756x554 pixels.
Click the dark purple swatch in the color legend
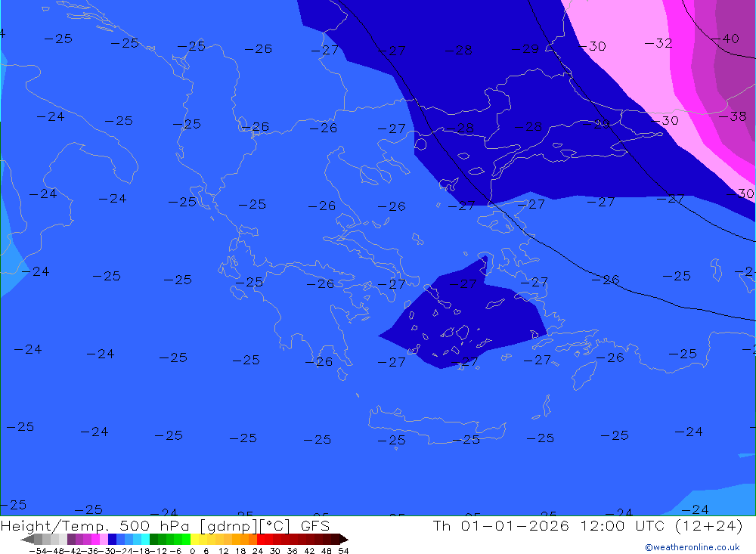[71, 540]
